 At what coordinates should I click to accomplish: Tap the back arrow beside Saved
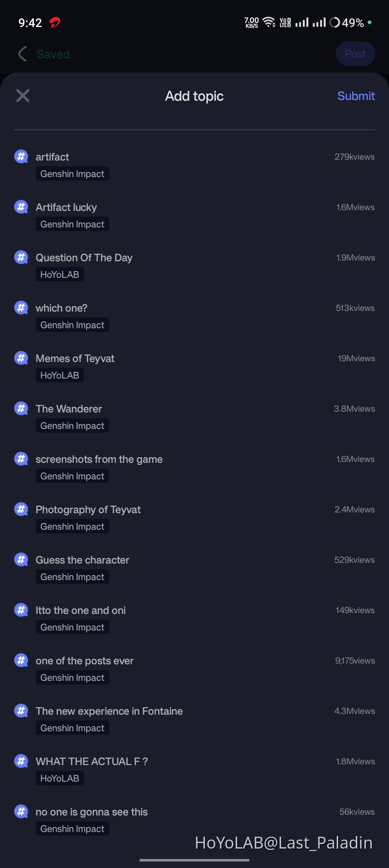[22, 54]
